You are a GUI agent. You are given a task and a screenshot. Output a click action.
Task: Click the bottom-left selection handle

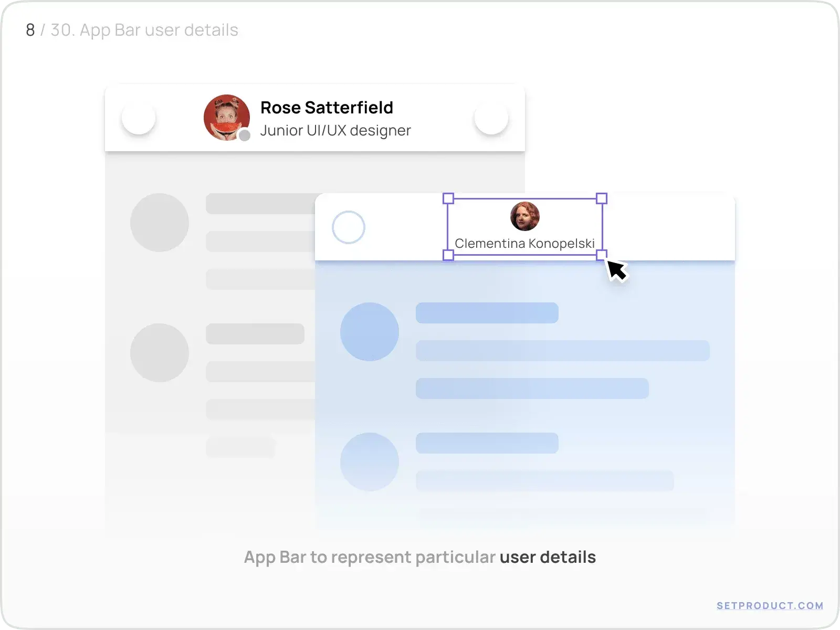pyautogui.click(x=448, y=255)
